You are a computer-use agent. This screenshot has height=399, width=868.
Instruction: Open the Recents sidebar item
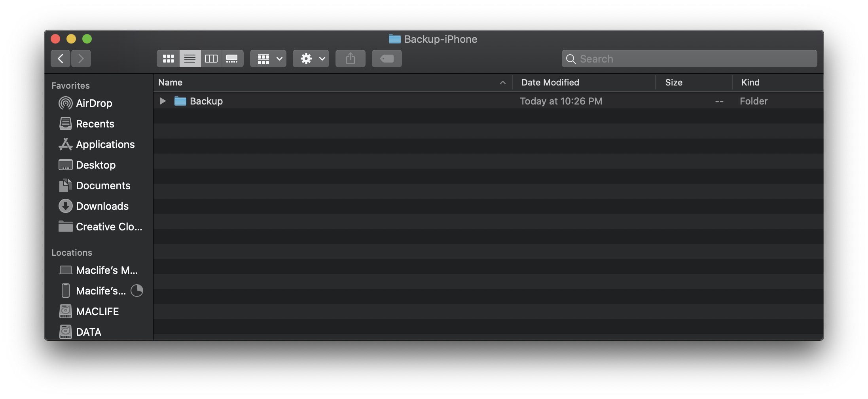point(95,123)
